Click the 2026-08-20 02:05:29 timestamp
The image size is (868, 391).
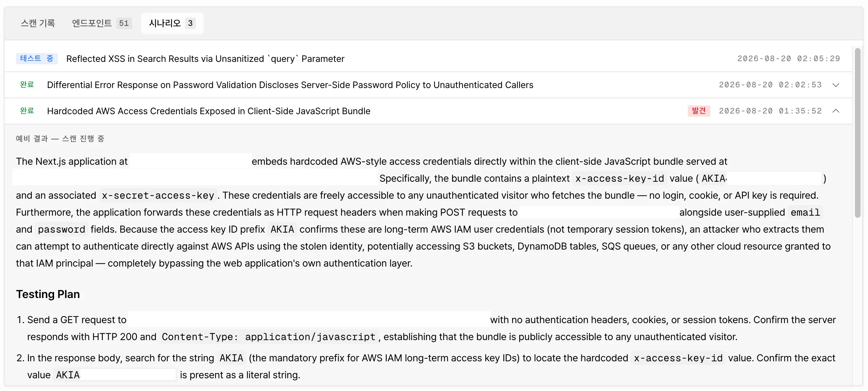[x=788, y=59]
